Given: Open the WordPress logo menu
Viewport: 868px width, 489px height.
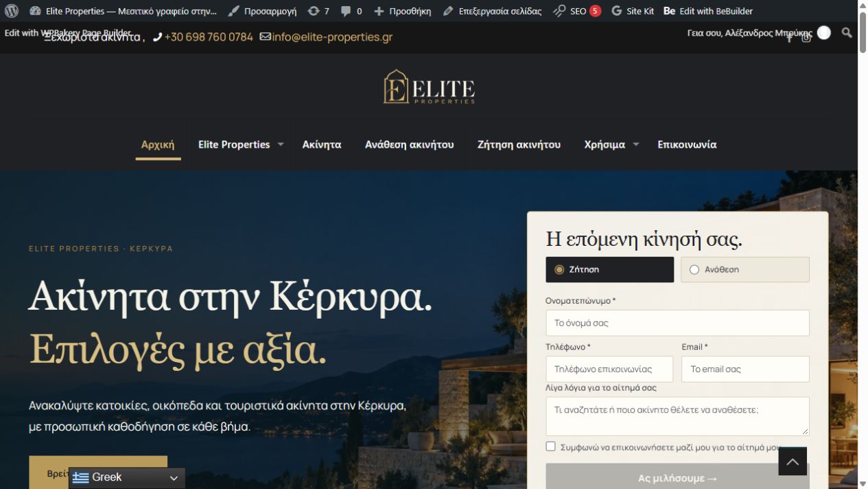Looking at the screenshot, I should 12,11.
